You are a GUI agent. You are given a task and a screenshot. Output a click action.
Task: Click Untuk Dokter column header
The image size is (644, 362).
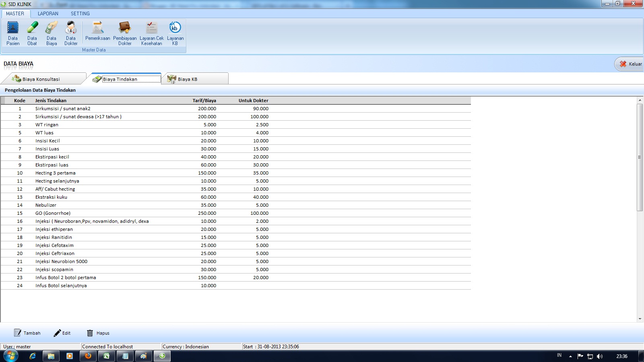pos(253,101)
